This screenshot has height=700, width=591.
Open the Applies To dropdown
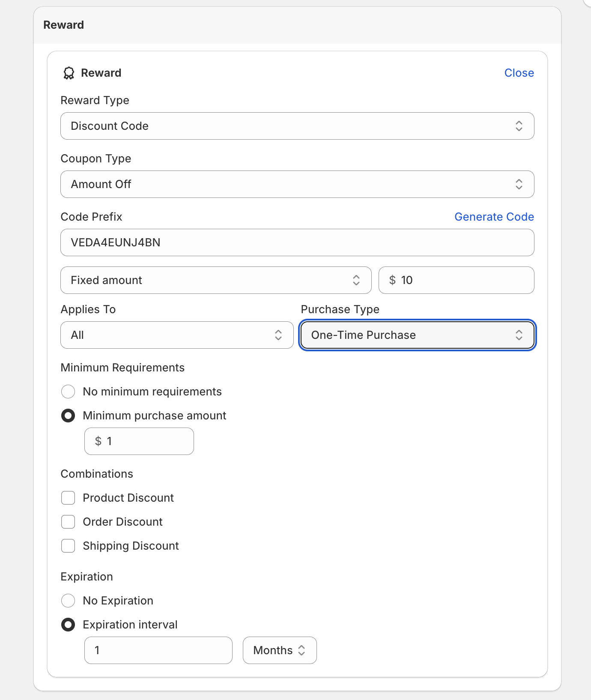[177, 335]
